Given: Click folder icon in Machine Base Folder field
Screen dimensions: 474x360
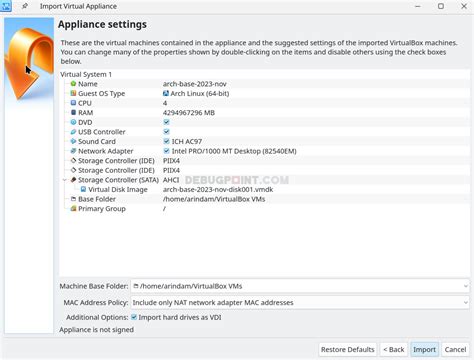Looking at the screenshot, I should click(136, 286).
